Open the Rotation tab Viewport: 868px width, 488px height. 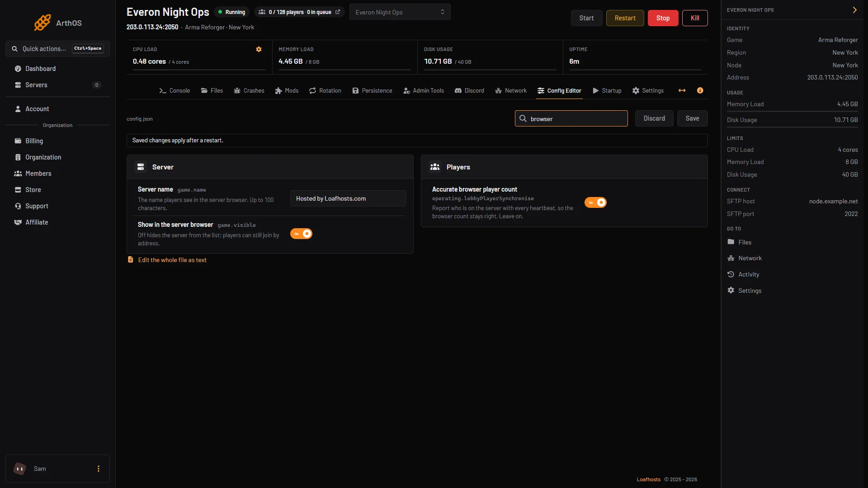coord(325,91)
